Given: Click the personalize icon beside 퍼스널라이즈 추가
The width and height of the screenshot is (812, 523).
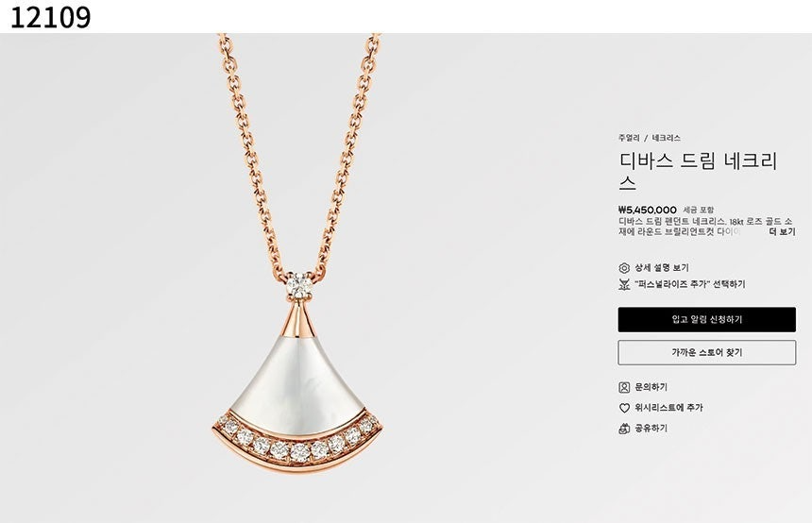Looking at the screenshot, I should (624, 284).
